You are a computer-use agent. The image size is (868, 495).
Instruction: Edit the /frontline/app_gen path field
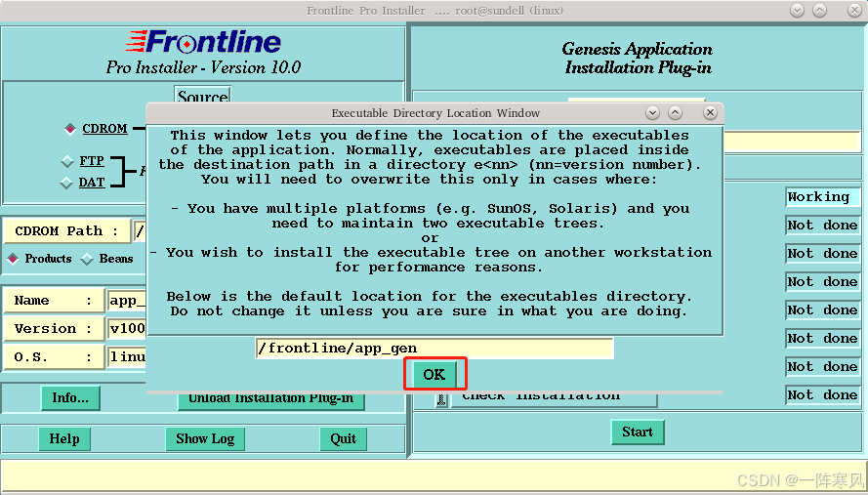pos(434,349)
